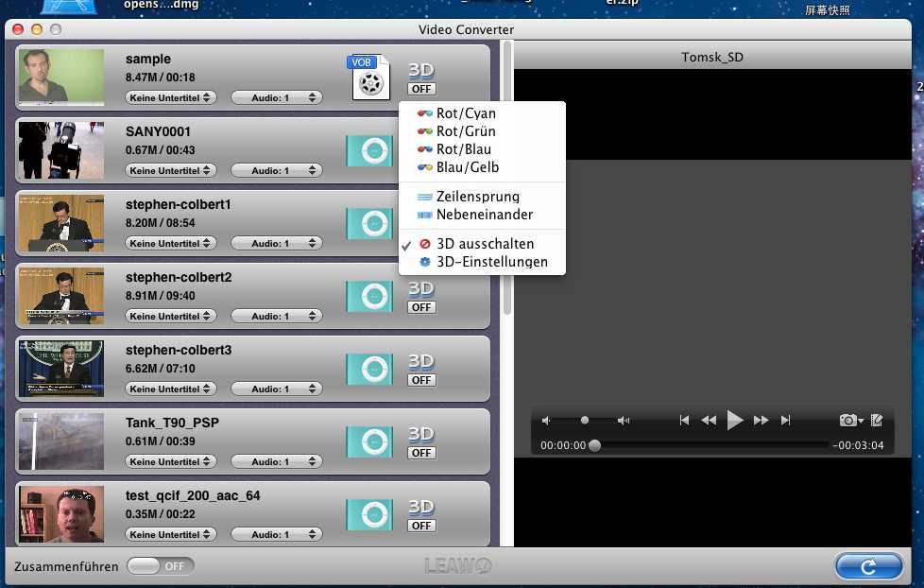
Task: Adjust the volume slider knob
Action: click(x=584, y=420)
